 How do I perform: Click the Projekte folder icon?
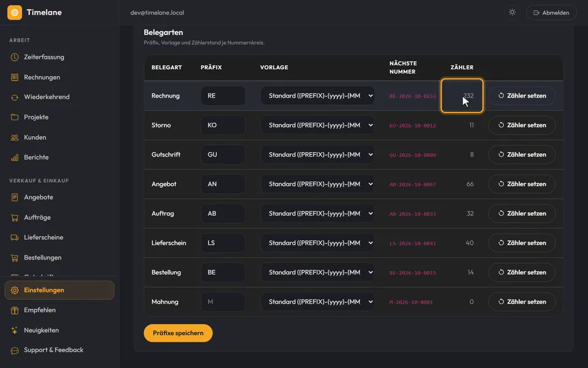15,117
